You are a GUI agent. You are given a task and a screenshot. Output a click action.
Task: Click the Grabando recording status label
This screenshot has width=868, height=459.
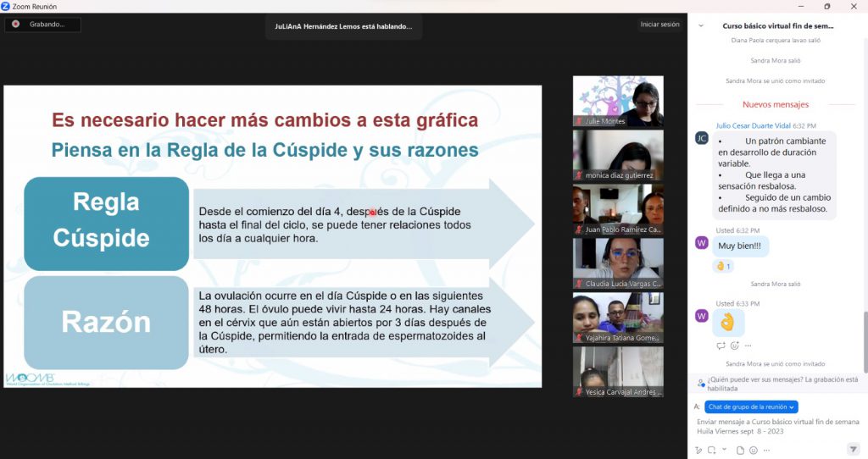tap(47, 25)
